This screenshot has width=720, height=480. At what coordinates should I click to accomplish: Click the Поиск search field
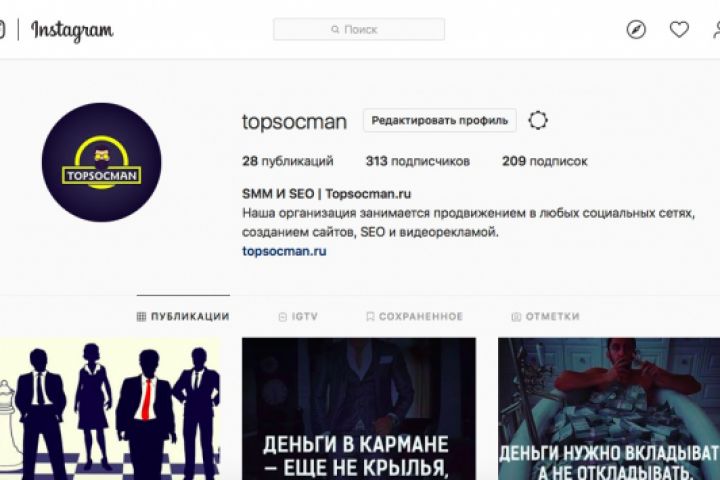click(x=359, y=29)
